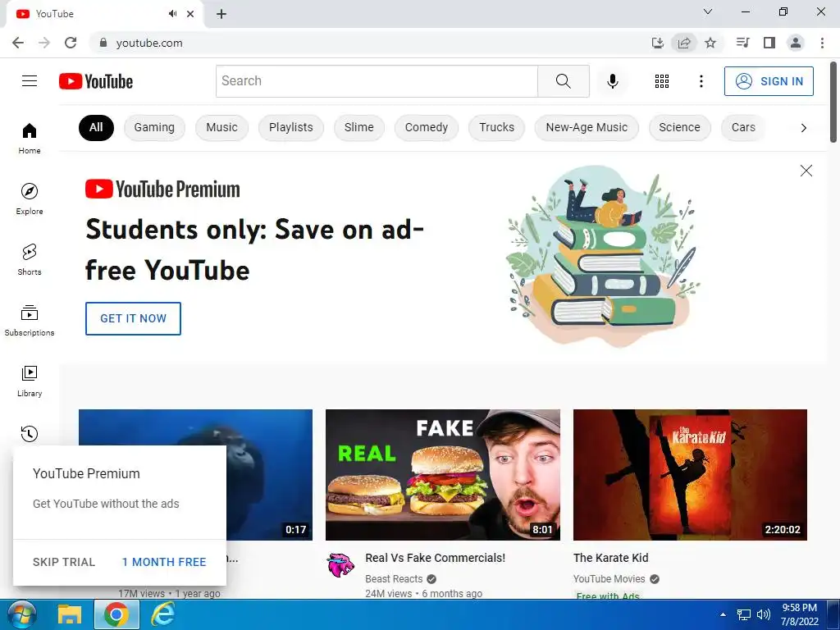Image resolution: width=840 pixels, height=630 pixels.
Task: Open Chrome three-dot menu
Action: click(x=822, y=43)
